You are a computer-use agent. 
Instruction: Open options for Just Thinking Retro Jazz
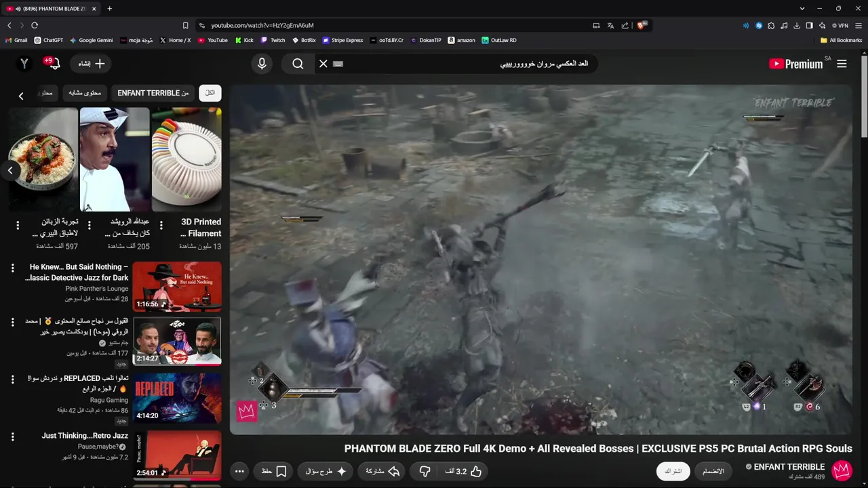point(12,437)
